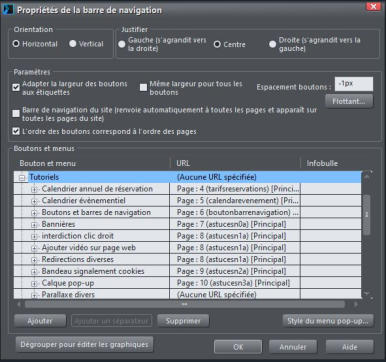Click URL cell Page : 4 (tarifsreservations)
This screenshot has width=386, height=362.
235,189
